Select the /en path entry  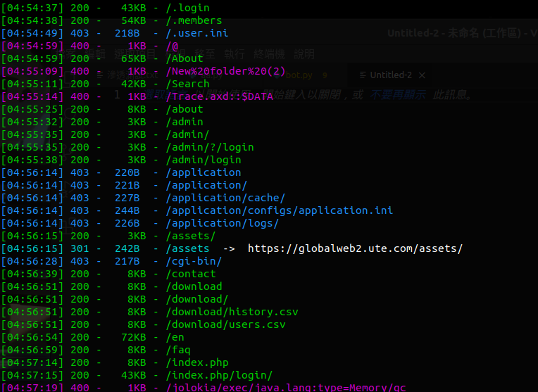click(x=175, y=338)
